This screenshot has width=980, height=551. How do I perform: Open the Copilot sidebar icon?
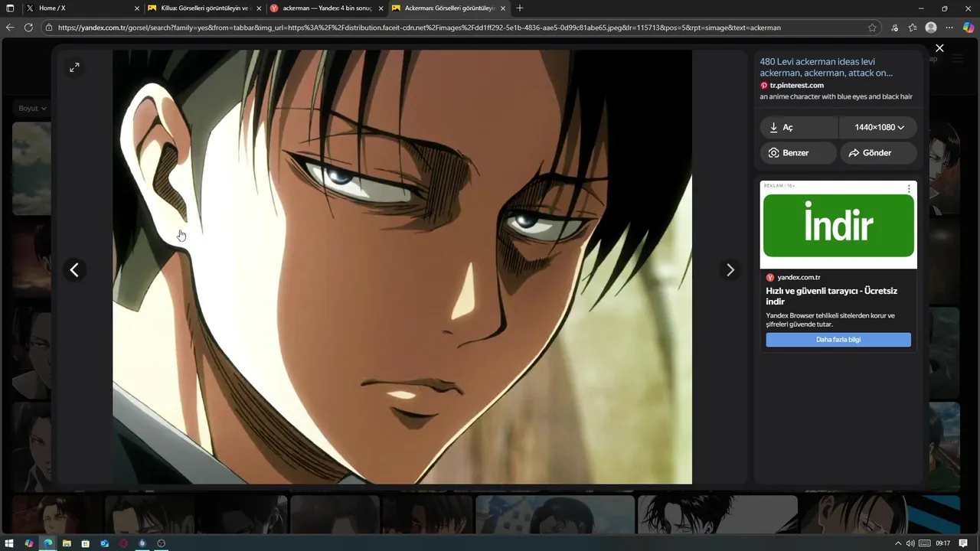coord(969,28)
